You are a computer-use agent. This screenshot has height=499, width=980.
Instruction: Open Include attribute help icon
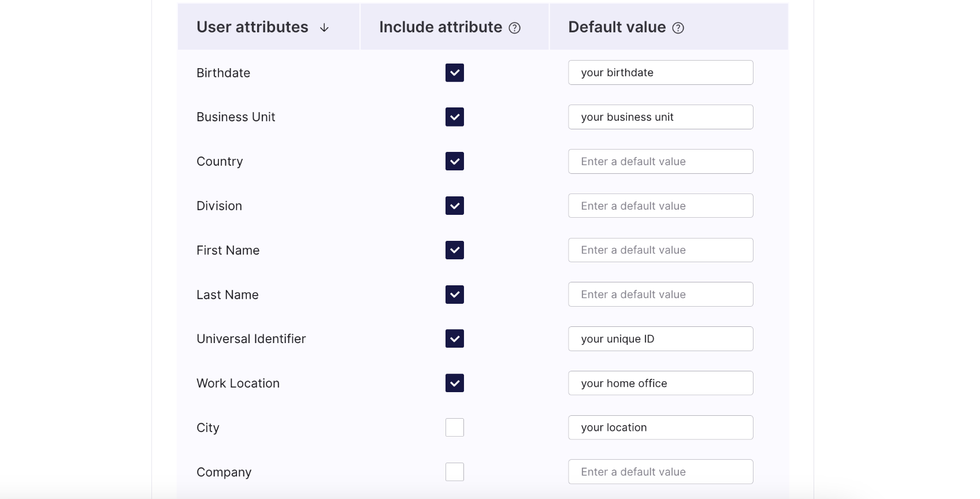coord(514,28)
